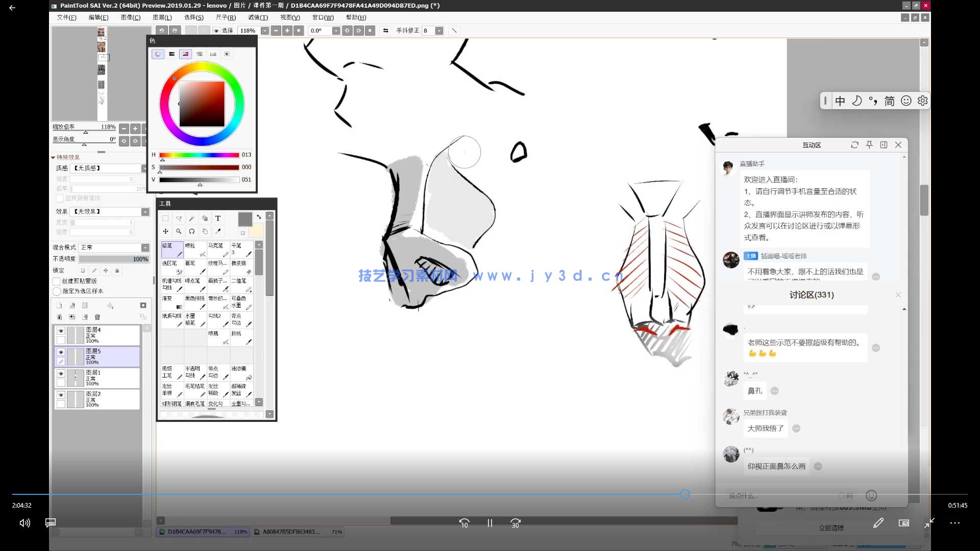Click the undo arrow in toolbar
980x551 pixels.
click(x=161, y=31)
